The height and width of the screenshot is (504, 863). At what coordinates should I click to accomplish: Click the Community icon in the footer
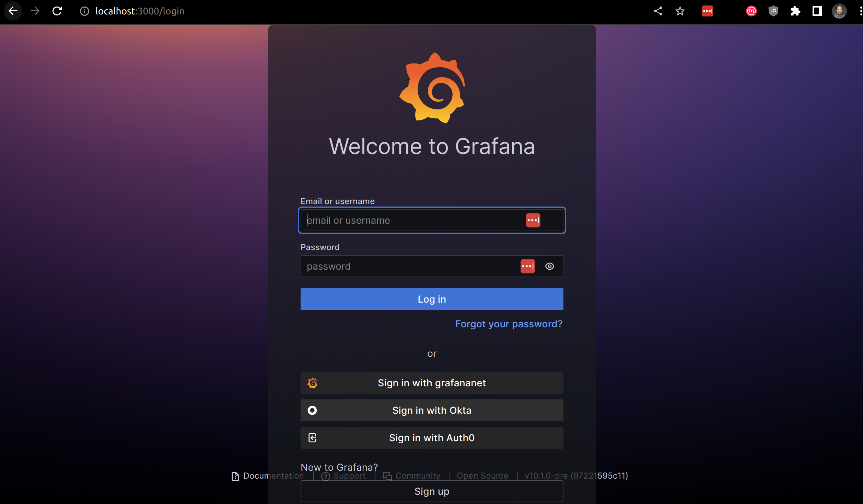[386, 476]
